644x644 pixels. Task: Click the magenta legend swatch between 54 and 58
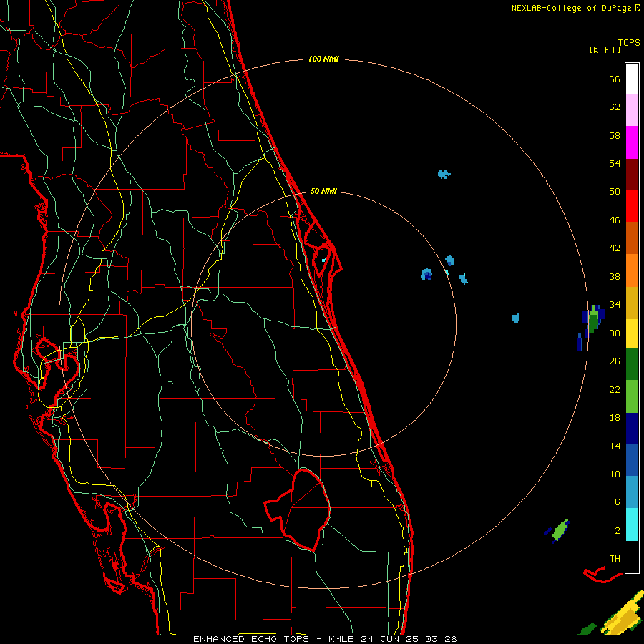coord(632,142)
